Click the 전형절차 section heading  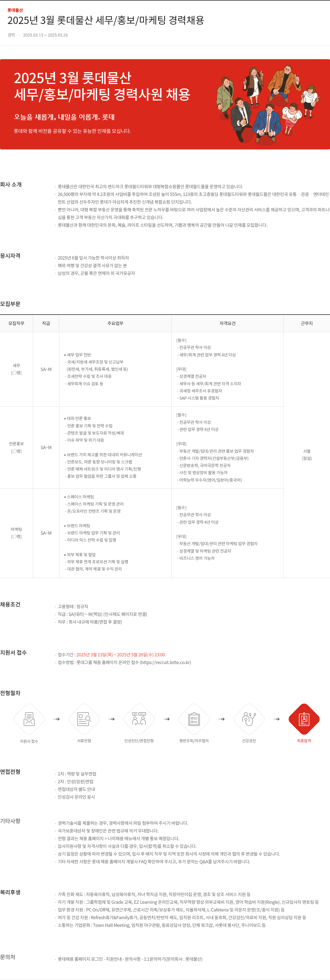pyautogui.click(x=10, y=693)
